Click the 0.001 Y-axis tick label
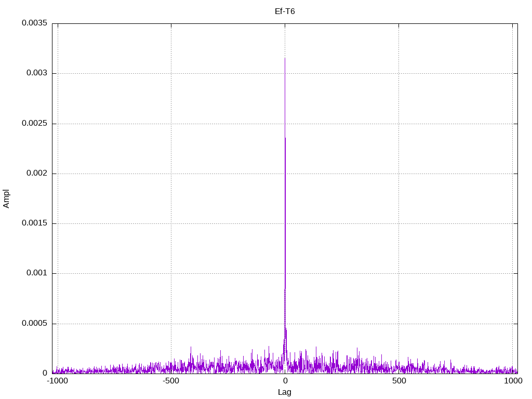The image size is (532, 399). click(37, 273)
